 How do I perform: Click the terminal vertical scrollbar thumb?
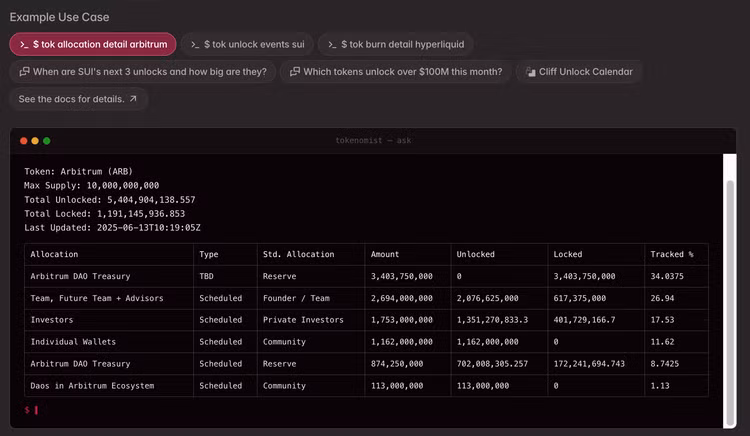(730, 301)
